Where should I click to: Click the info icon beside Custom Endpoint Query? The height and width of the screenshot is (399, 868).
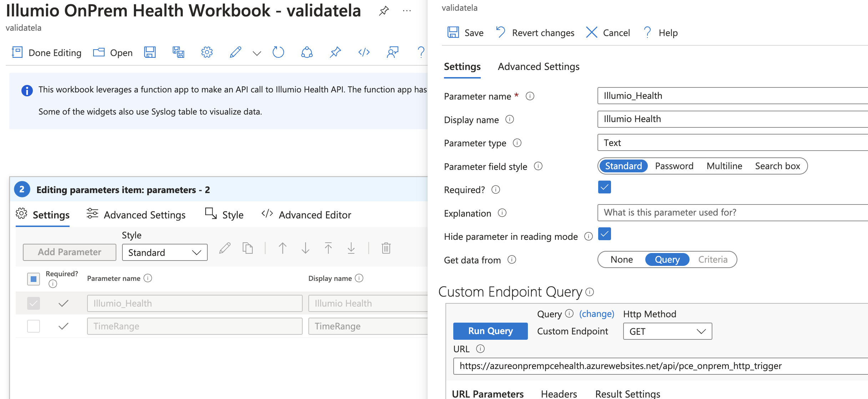point(590,292)
